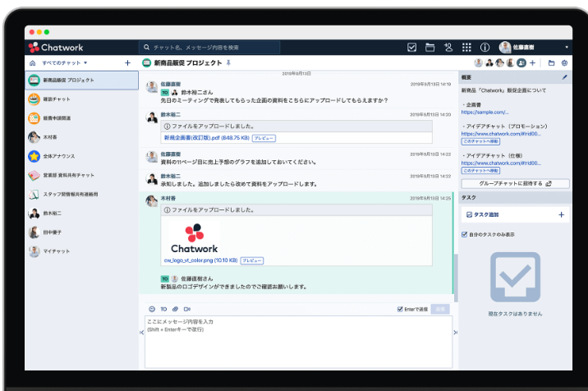The image size is (588, 391).
Task: Click the Chatwork logo image thumbnail in message
Action: tap(195, 238)
